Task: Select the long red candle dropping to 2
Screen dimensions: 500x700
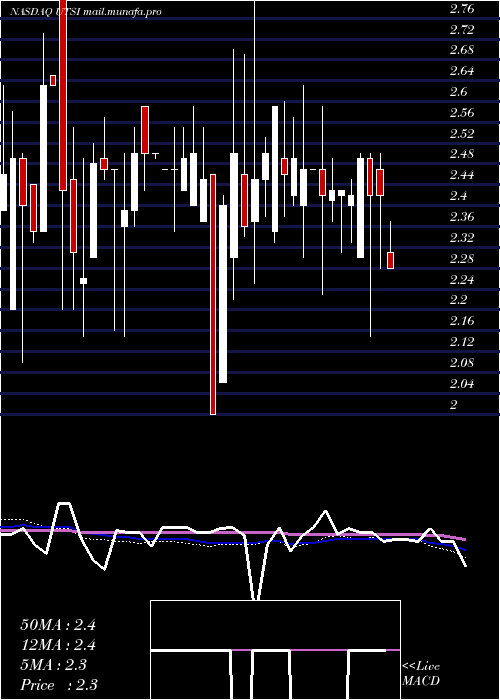Action: pos(213,294)
